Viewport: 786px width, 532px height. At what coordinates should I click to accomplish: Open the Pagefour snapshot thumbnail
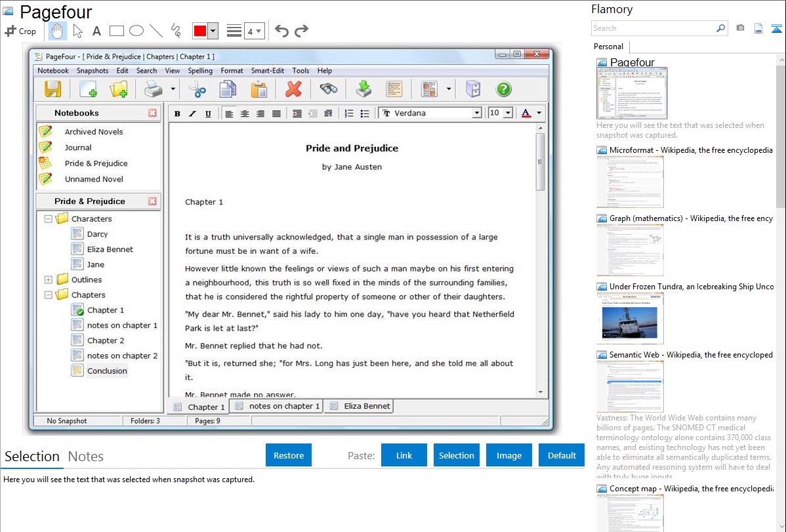pos(632,94)
